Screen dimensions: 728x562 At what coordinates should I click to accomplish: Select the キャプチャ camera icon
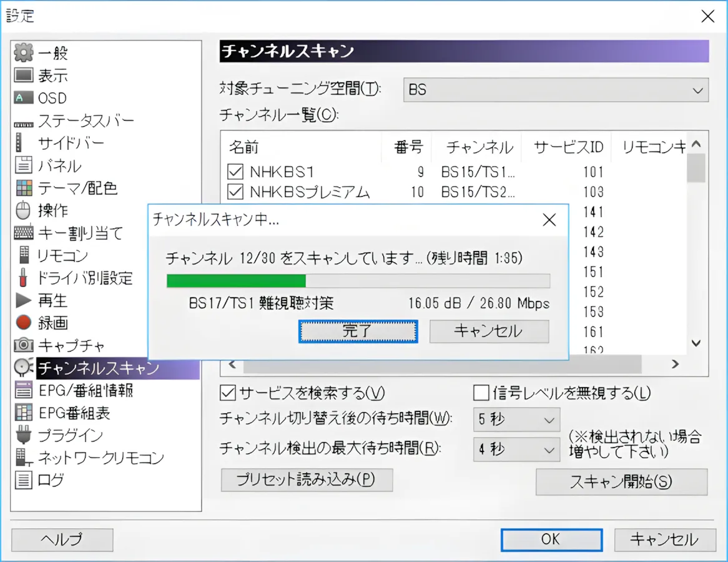tap(22, 345)
